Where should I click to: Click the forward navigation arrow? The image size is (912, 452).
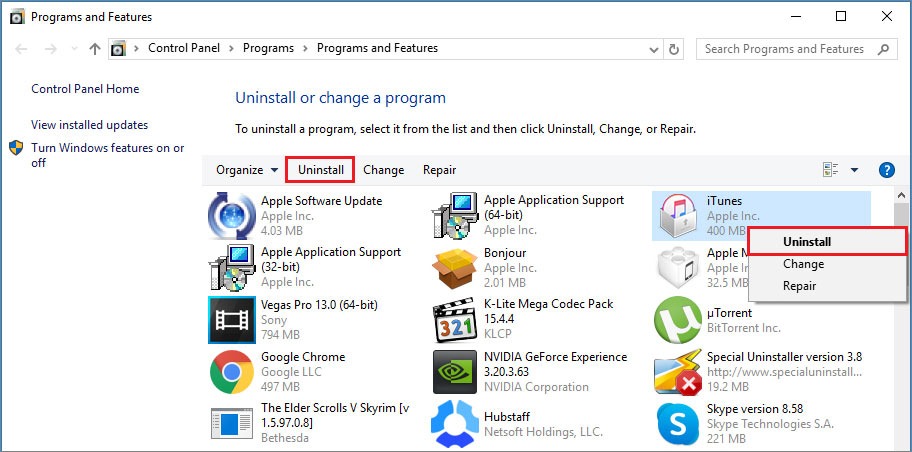[51, 49]
